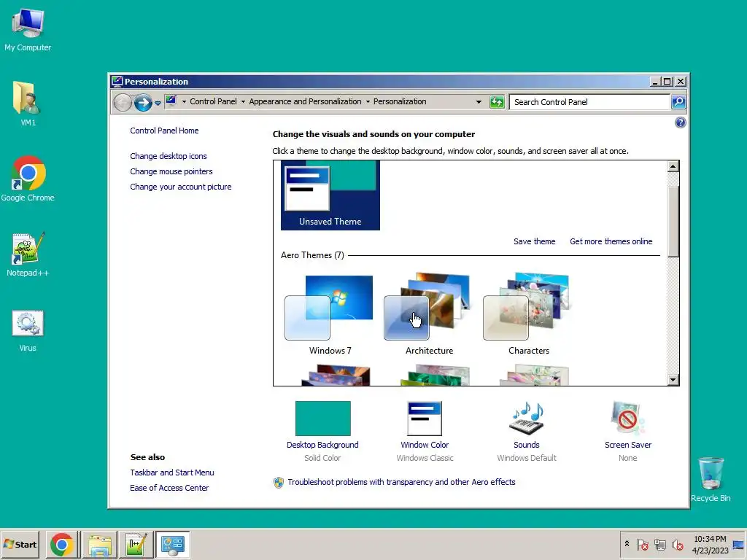
Task: Go to Control Panel breadcrumb
Action: point(213,101)
